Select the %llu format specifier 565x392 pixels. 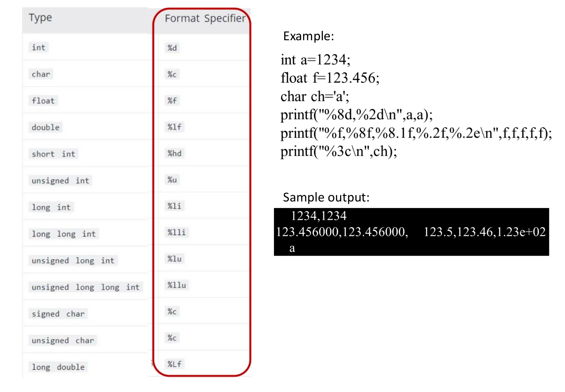point(177,285)
